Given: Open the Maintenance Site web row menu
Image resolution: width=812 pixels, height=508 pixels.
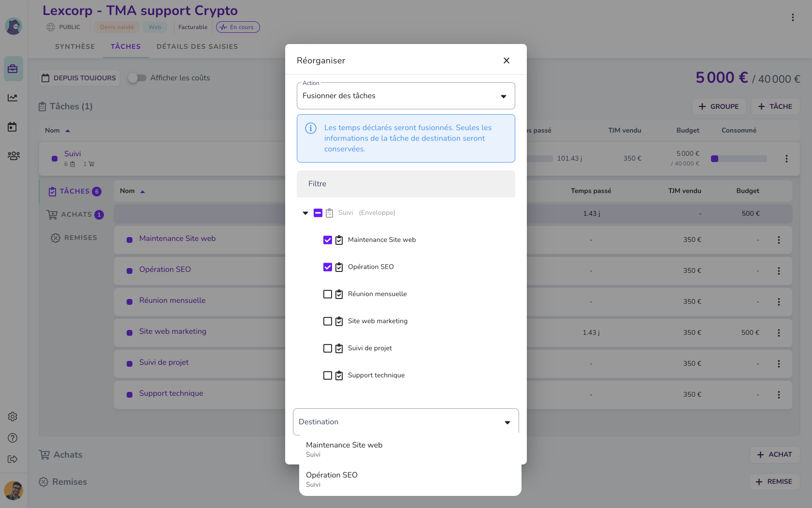Looking at the screenshot, I should pos(779,240).
